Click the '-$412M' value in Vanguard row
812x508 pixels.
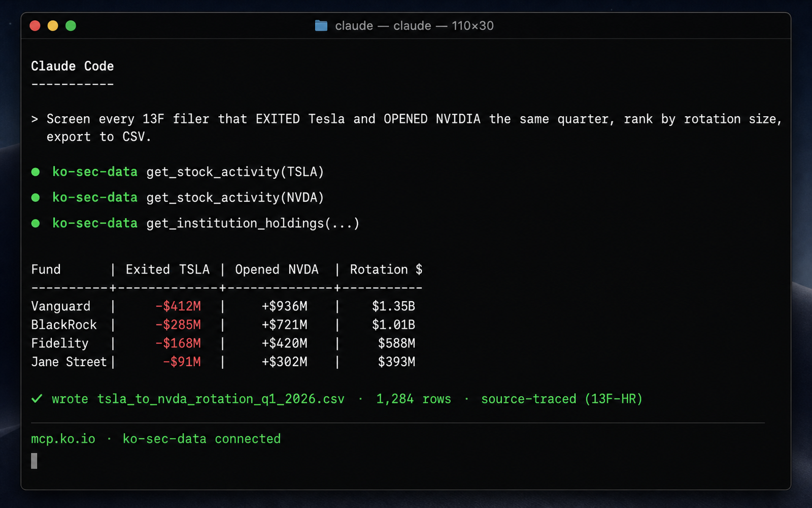click(178, 306)
